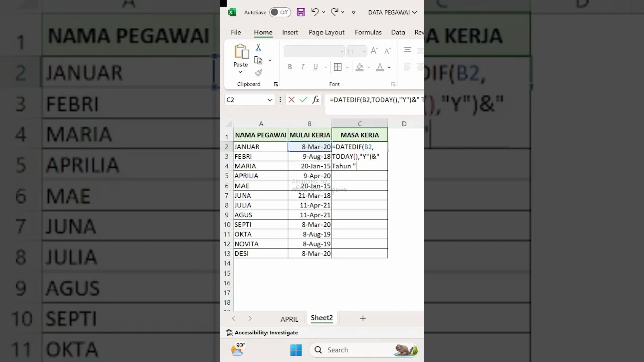644x362 pixels.
Task: Open Insert Function fx dialog
Action: click(x=316, y=100)
